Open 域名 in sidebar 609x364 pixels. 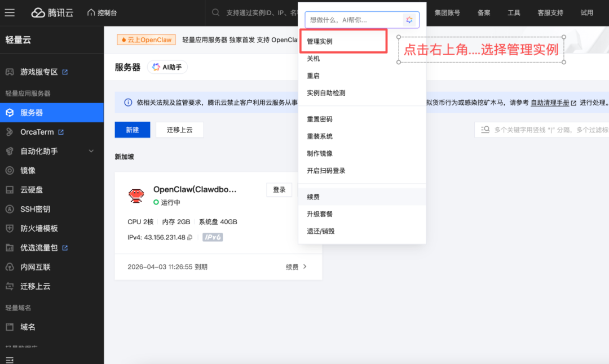[x=52, y=327]
